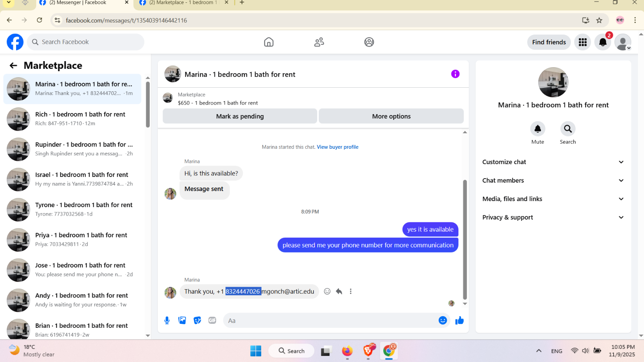Image resolution: width=644 pixels, height=362 pixels.
Task: Open more options for Marina's last message
Action: pyautogui.click(x=351, y=292)
